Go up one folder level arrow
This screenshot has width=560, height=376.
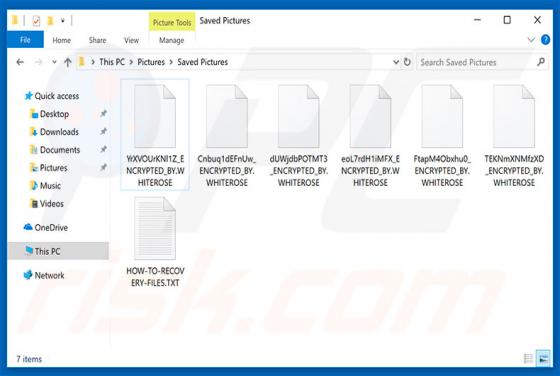coord(68,62)
